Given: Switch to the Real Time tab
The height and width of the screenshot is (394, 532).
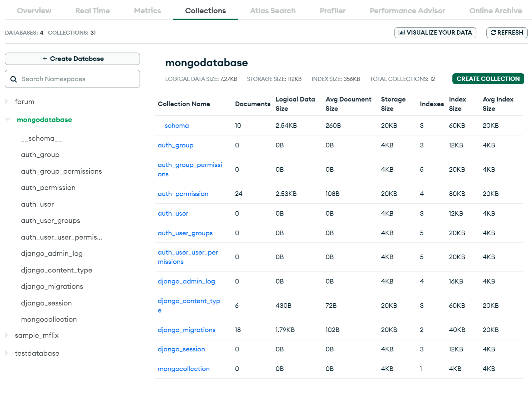Looking at the screenshot, I should (x=92, y=11).
